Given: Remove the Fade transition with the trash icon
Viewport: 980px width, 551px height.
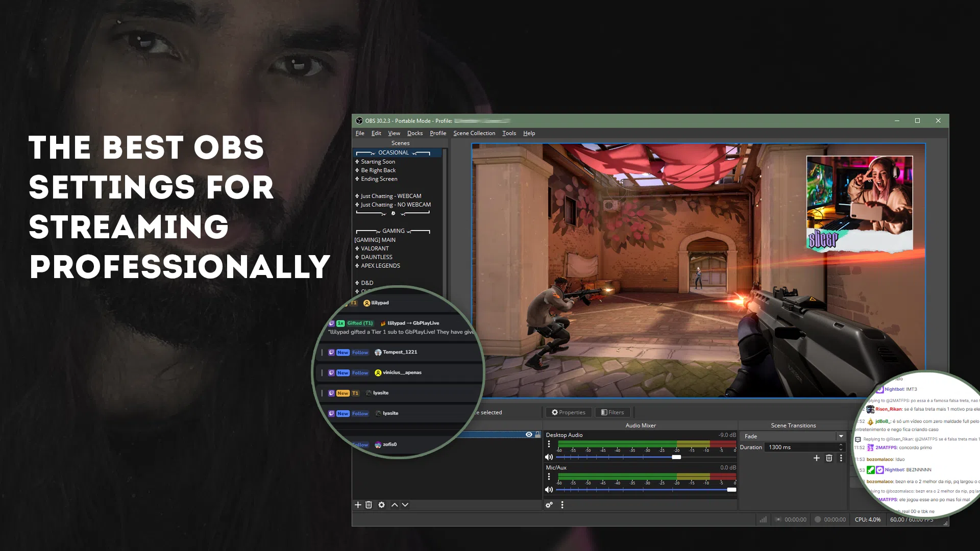Looking at the screenshot, I should click(x=829, y=459).
